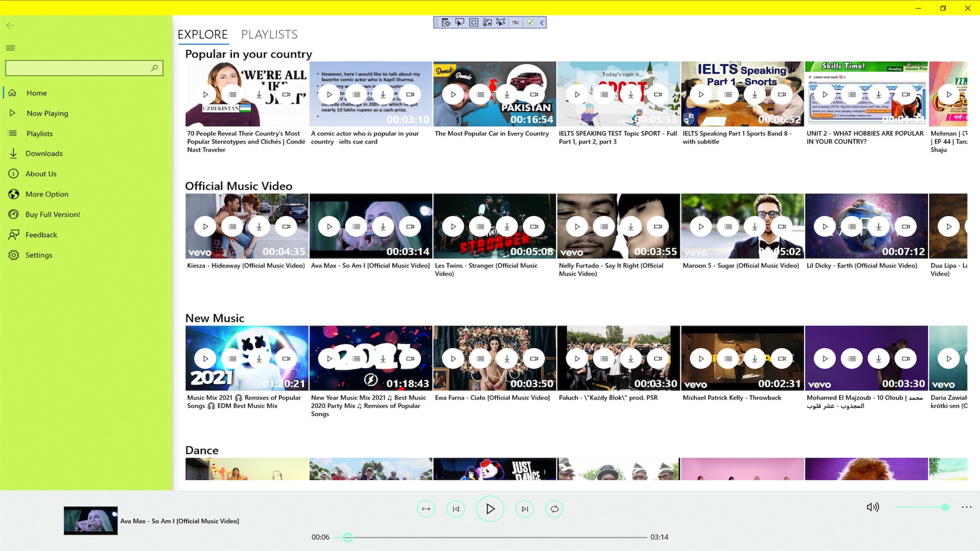Open Now Playing from the sidebar
The height and width of the screenshot is (551, 980).
(x=47, y=113)
